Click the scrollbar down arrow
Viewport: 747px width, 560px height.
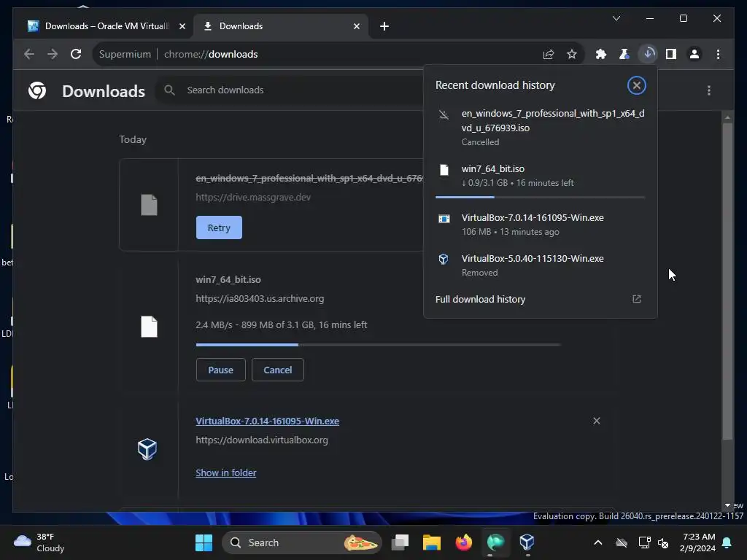(x=727, y=505)
